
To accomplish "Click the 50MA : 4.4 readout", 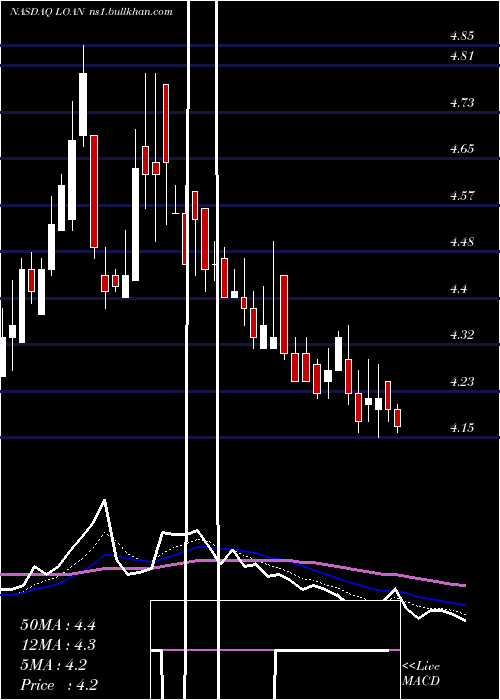I will click(x=58, y=625).
